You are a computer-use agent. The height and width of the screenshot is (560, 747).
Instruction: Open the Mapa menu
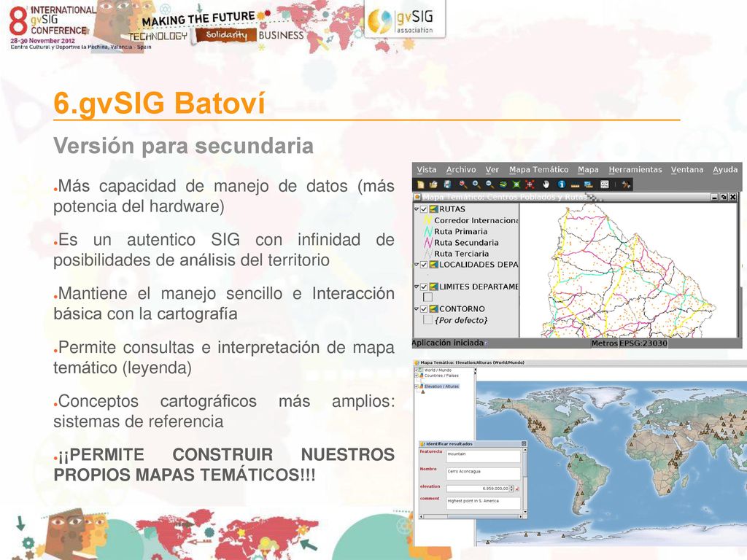click(x=589, y=169)
